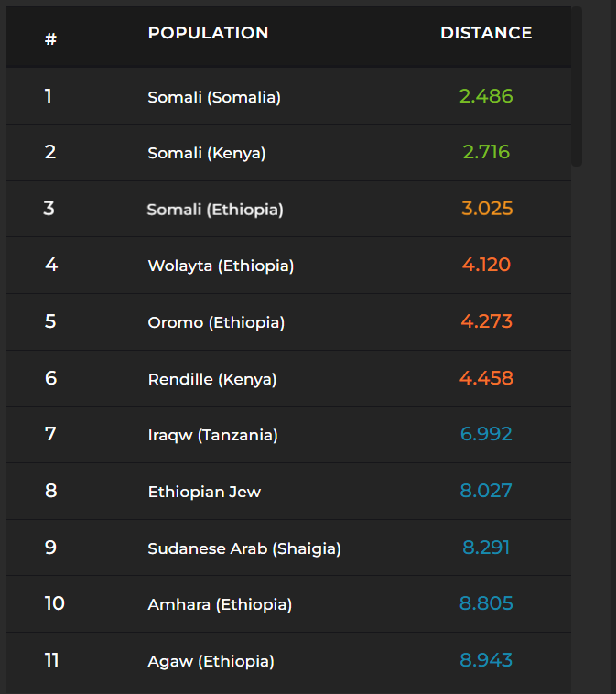Click the # rank column header
Image resolution: width=616 pixels, height=694 pixels.
pyautogui.click(x=50, y=39)
